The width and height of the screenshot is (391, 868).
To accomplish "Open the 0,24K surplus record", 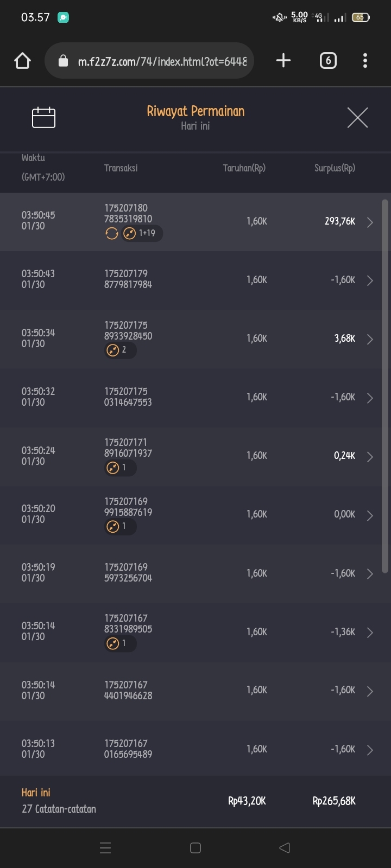I will pyautogui.click(x=344, y=456).
